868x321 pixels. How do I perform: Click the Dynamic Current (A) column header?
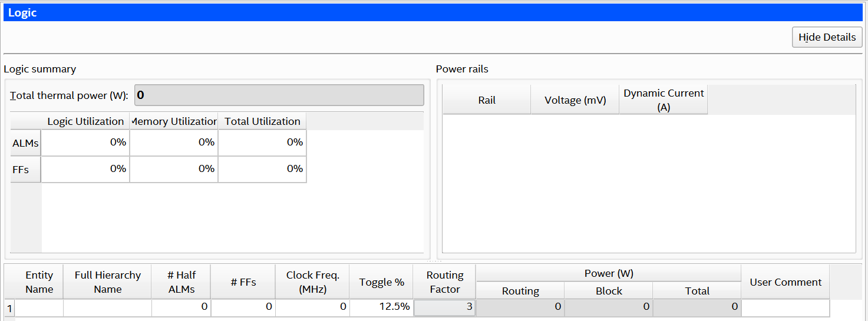[x=664, y=100]
